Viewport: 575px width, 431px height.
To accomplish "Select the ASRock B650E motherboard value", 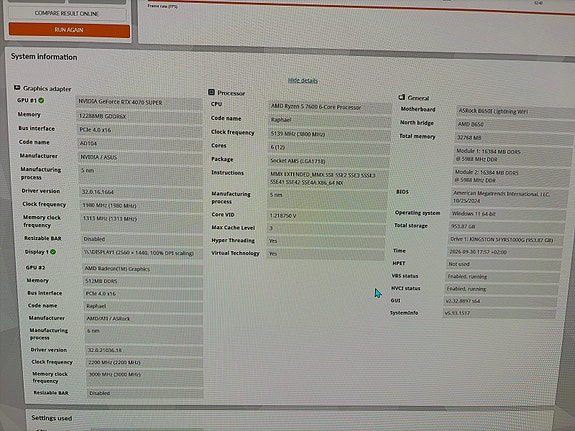I will pyautogui.click(x=515, y=112).
